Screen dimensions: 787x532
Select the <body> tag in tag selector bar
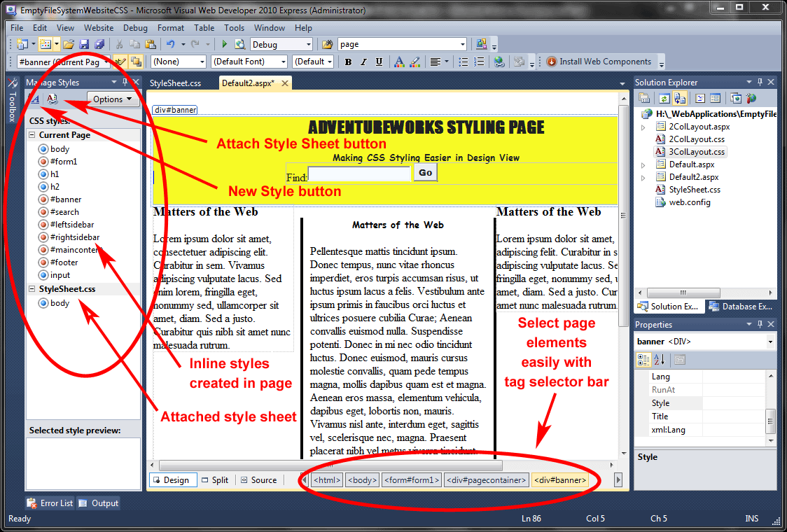(363, 480)
